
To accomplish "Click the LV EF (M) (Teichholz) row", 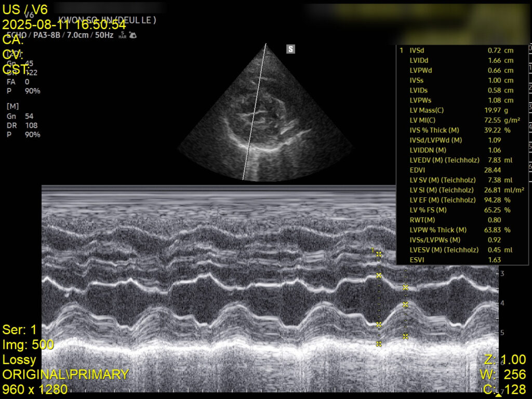I will (457, 200).
